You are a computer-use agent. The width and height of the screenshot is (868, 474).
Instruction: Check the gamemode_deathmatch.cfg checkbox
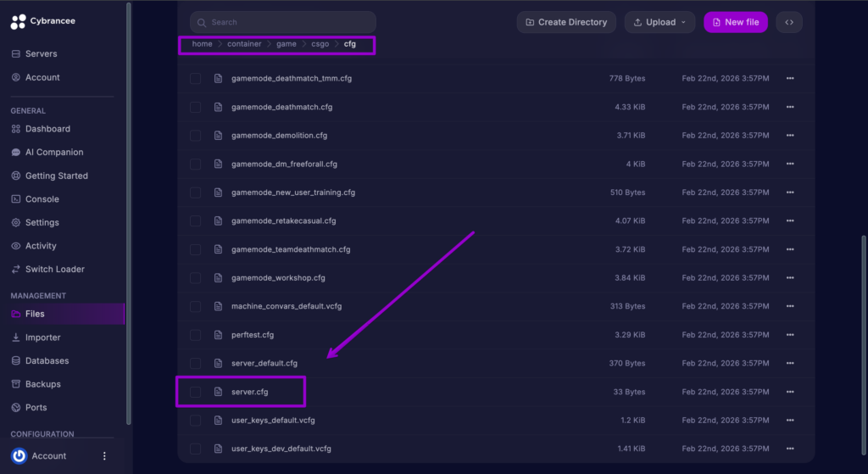click(196, 107)
